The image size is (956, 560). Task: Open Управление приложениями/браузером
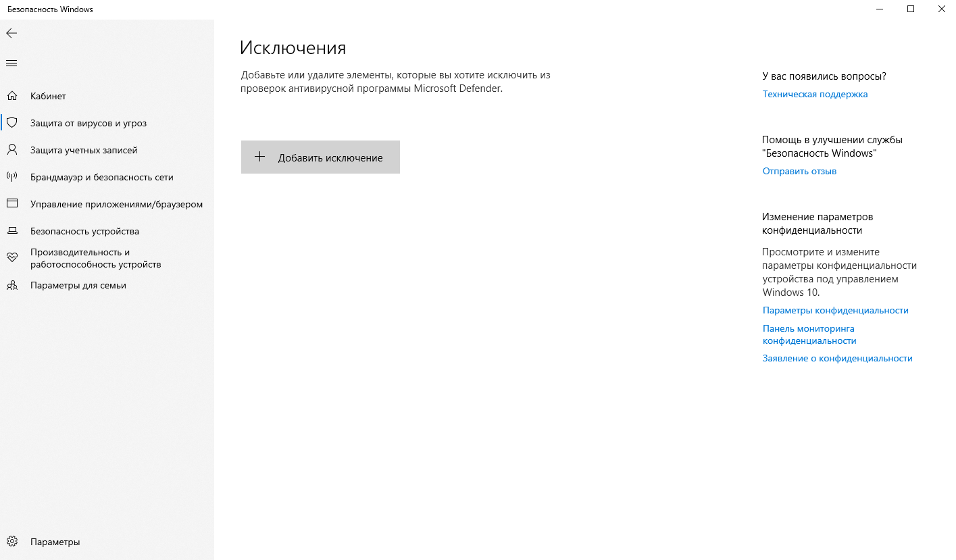pyautogui.click(x=107, y=204)
